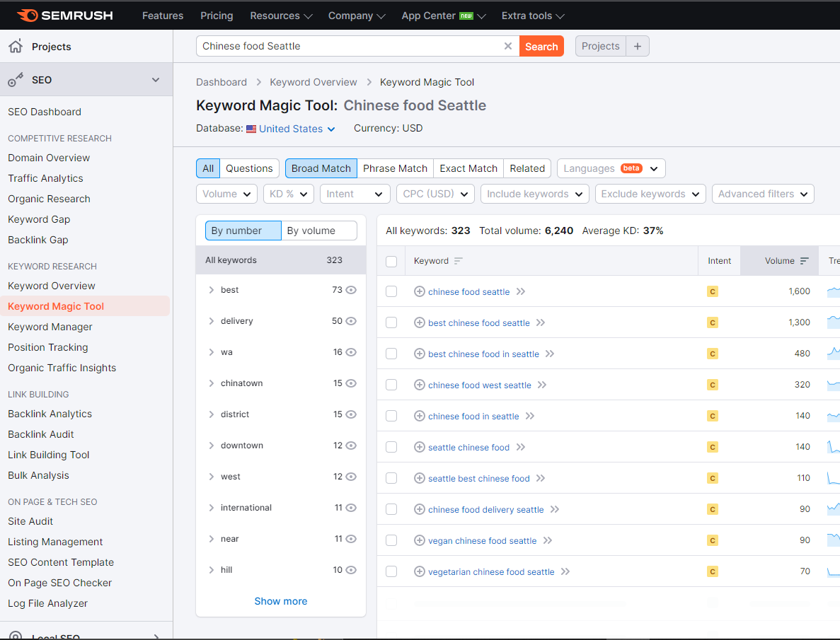Viewport: 840px width, 640px height.
Task: Add 'chinese food in seattle' with the plus icon
Action: (x=420, y=416)
